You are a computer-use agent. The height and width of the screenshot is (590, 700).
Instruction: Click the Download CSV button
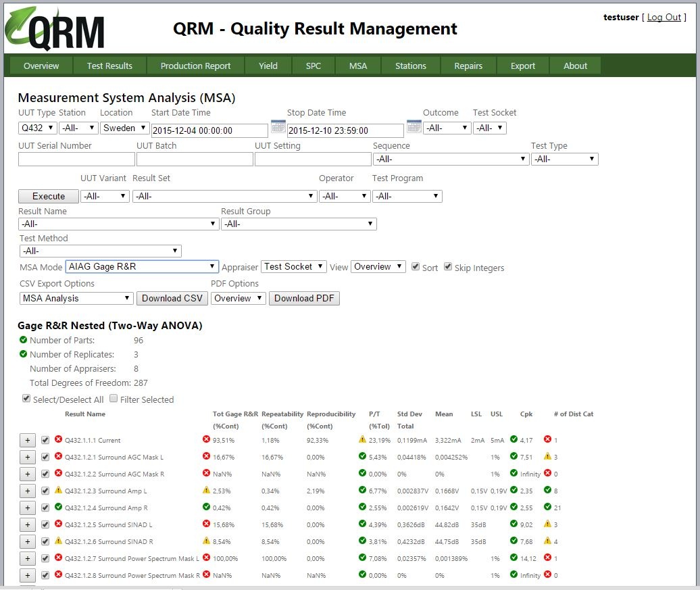(172, 298)
